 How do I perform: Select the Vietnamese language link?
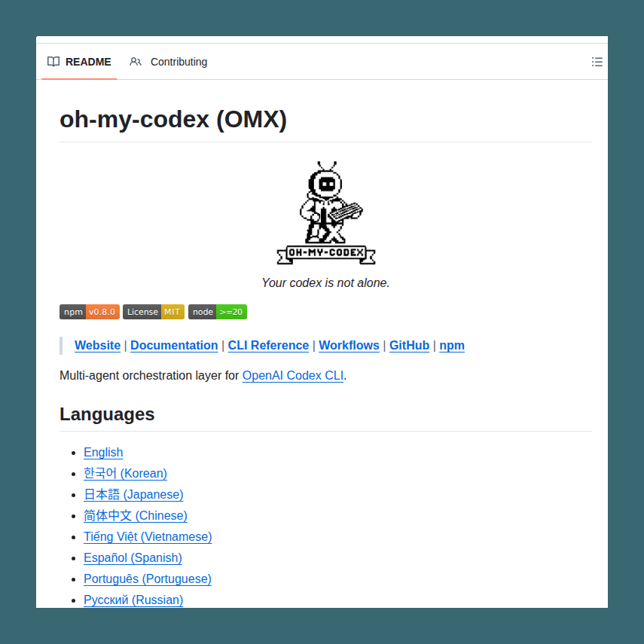coord(148,537)
